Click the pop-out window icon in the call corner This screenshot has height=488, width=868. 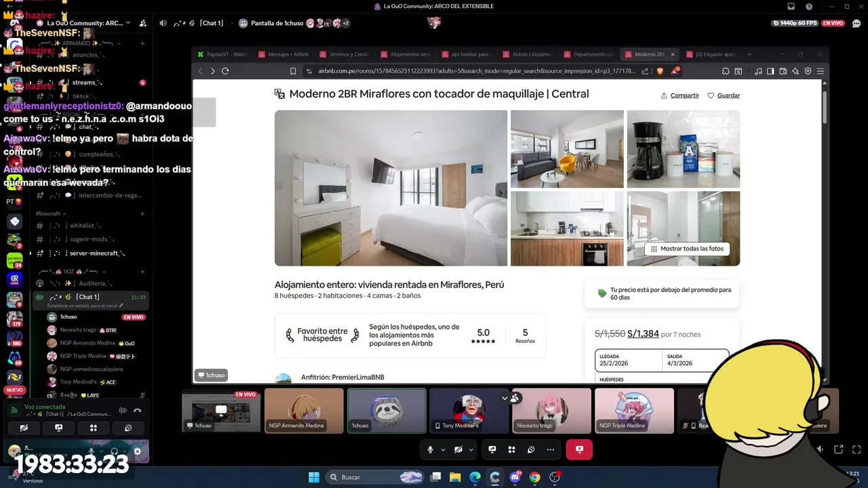[x=839, y=449]
